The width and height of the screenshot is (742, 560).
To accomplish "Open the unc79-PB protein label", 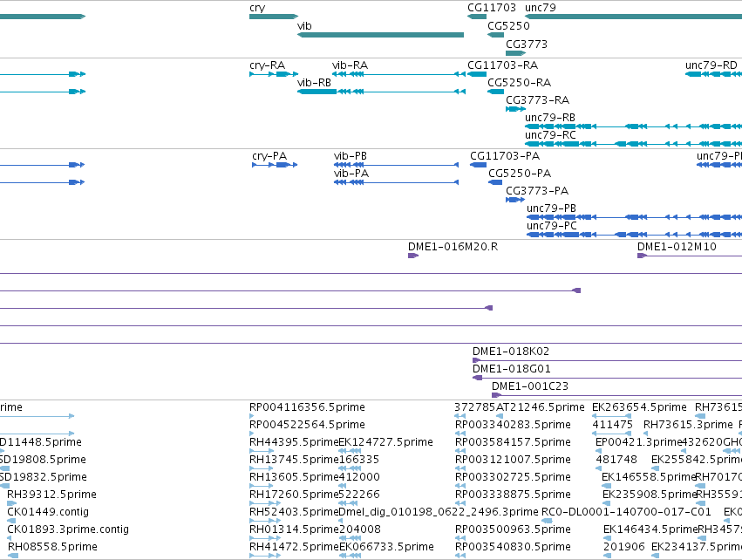I will coord(551,208).
